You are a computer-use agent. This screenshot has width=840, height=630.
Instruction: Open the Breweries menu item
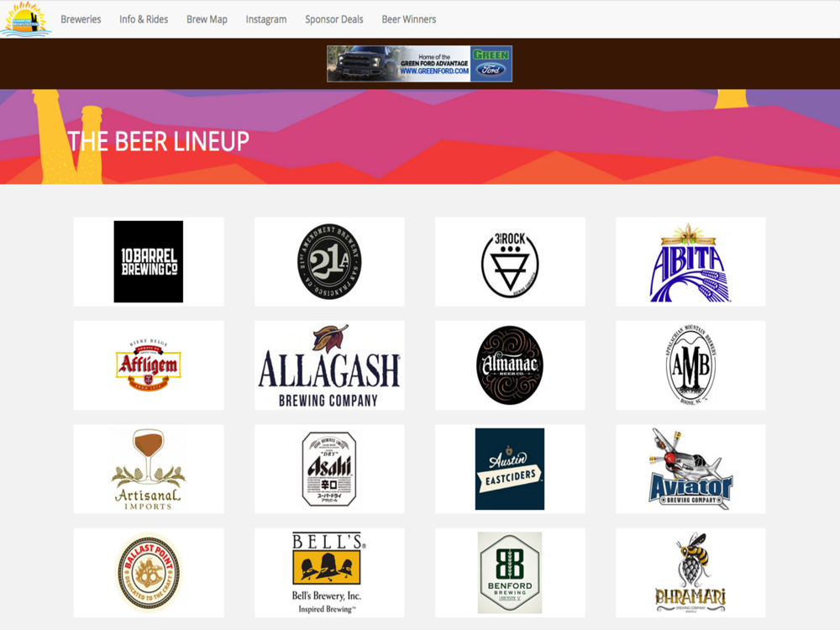[x=81, y=19]
